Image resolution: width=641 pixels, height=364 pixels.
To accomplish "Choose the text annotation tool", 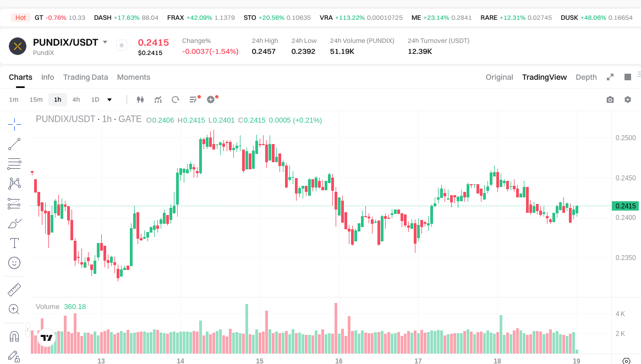I will (14, 243).
